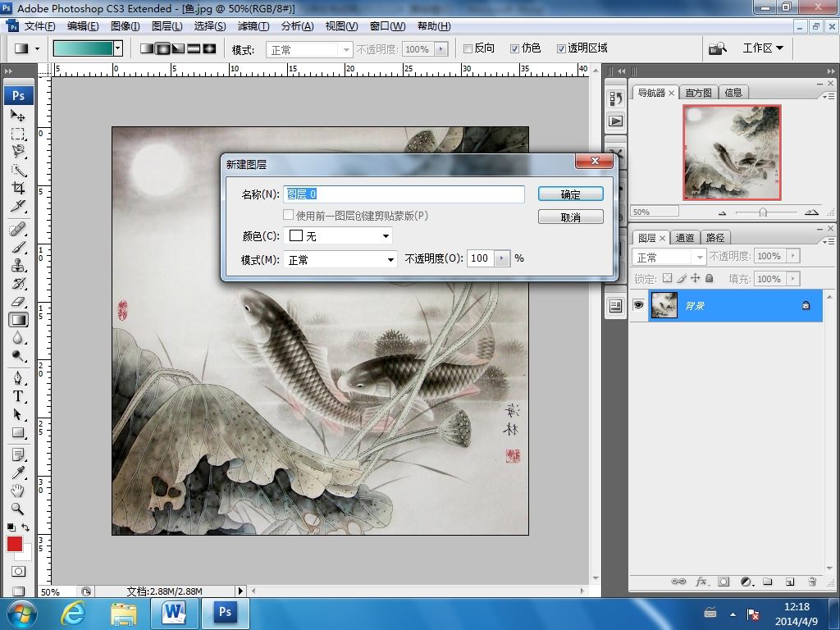
Task: Toggle lock transparent pixels icon
Action: tap(667, 278)
